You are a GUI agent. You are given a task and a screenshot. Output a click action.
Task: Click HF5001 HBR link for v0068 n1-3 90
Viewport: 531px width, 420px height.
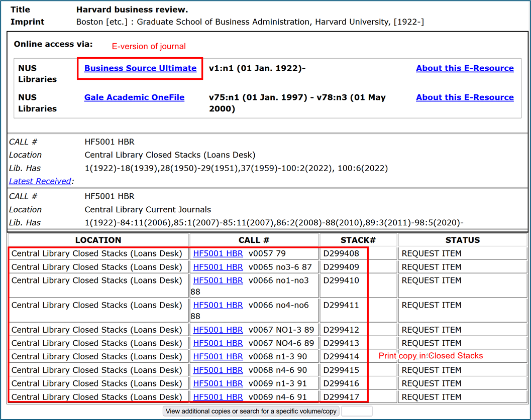point(218,356)
